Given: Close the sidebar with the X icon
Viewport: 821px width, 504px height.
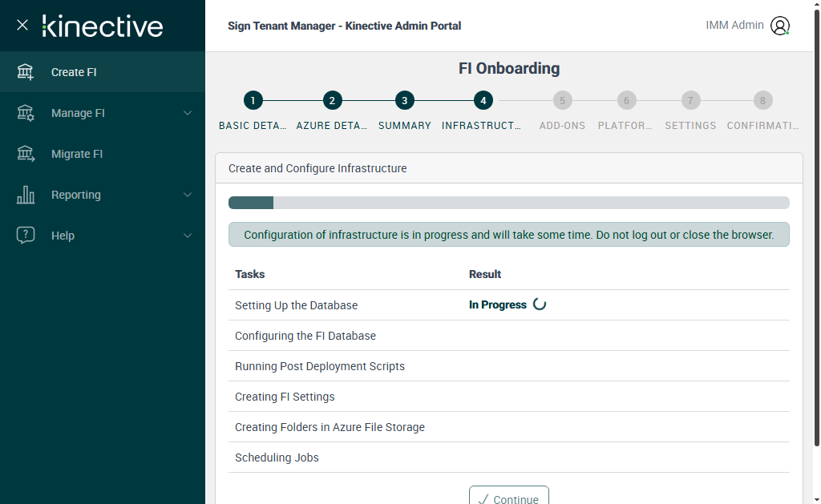Looking at the screenshot, I should tap(22, 25).
